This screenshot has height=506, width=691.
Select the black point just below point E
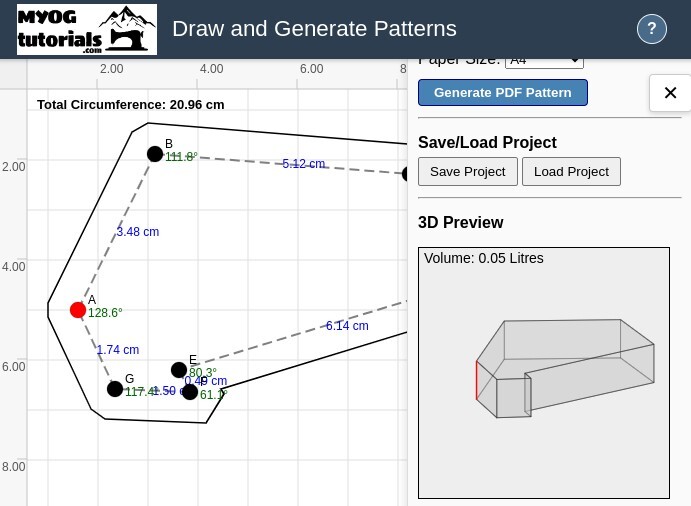[x=190, y=392]
